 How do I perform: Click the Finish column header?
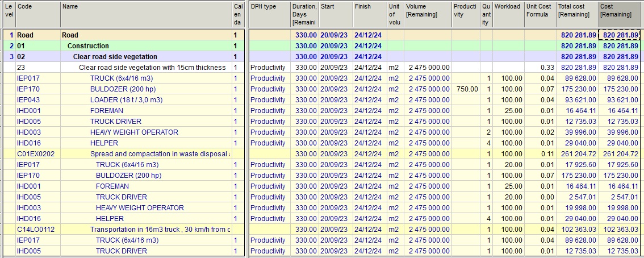click(370, 14)
